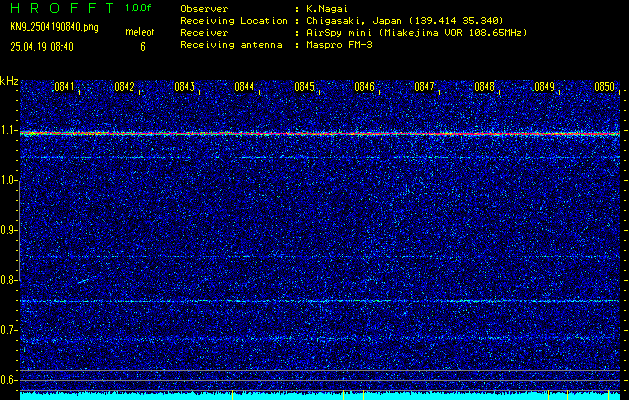Click the 'Receiving Location' field label
Viewport: 629px width, 400px height.
(234, 20)
